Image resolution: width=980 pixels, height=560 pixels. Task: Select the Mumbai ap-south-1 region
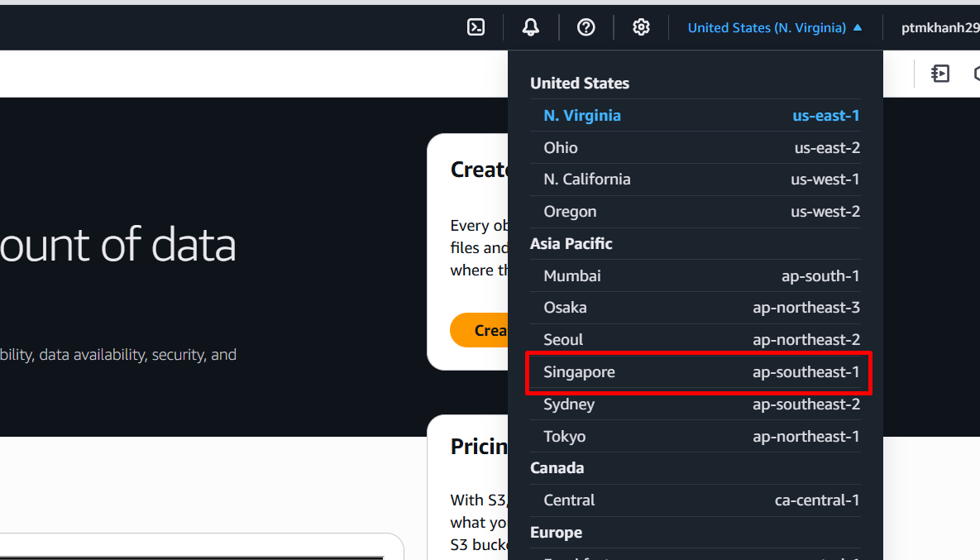[695, 275]
